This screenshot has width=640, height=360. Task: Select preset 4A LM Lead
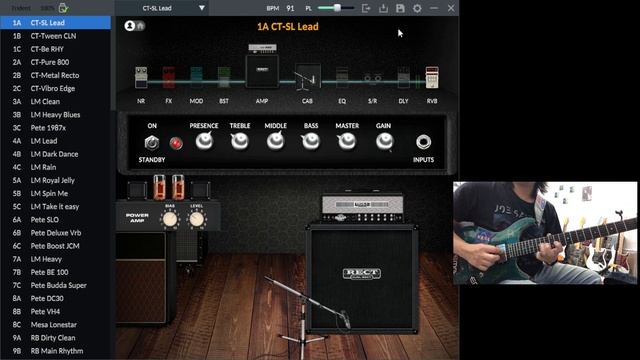[56, 141]
